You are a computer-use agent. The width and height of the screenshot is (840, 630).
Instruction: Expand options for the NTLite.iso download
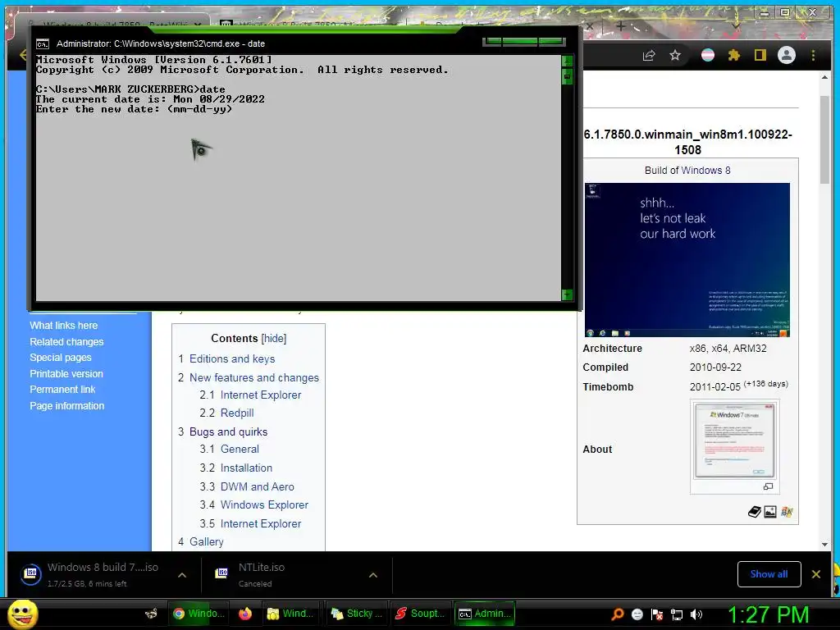tap(373, 575)
